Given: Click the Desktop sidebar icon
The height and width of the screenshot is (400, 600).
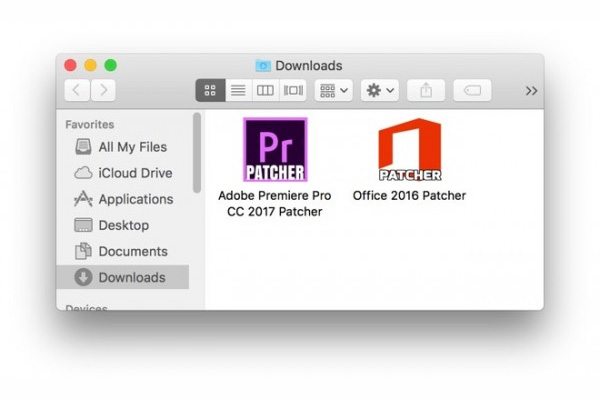Looking at the screenshot, I should (x=83, y=225).
